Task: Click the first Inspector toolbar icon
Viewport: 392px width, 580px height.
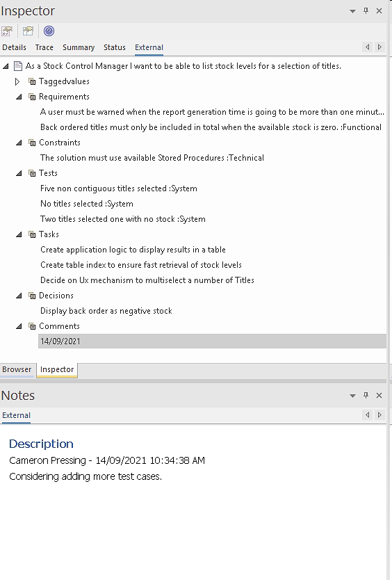Action: (x=7, y=31)
